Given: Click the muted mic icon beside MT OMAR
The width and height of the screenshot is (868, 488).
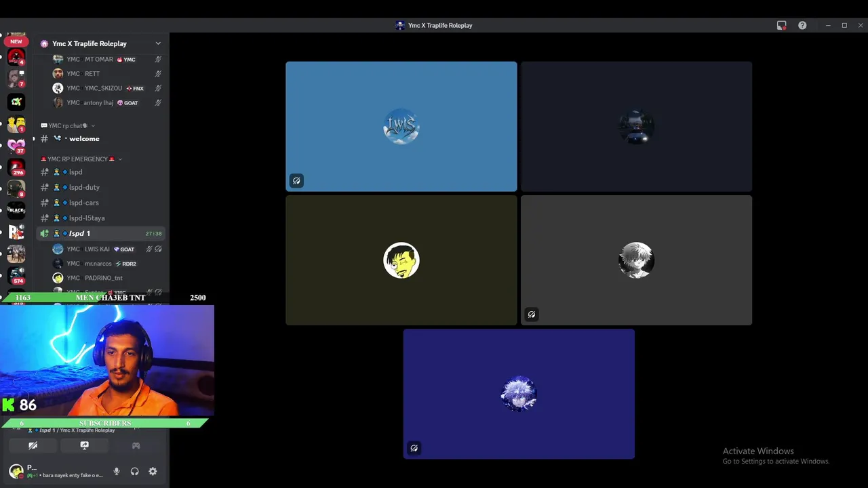Looking at the screenshot, I should (x=158, y=59).
